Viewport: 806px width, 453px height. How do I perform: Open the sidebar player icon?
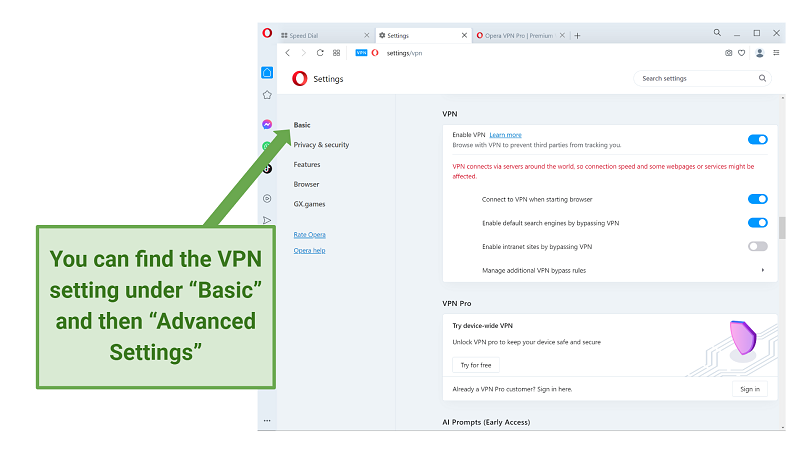click(267, 198)
